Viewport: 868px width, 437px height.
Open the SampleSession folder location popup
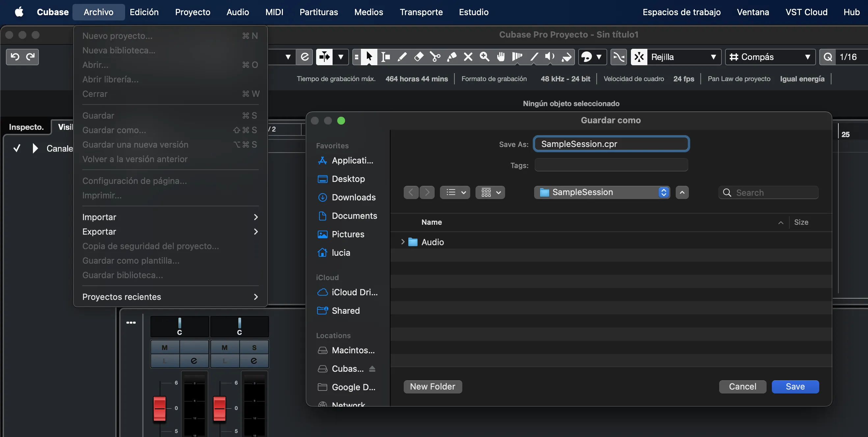[x=602, y=192]
